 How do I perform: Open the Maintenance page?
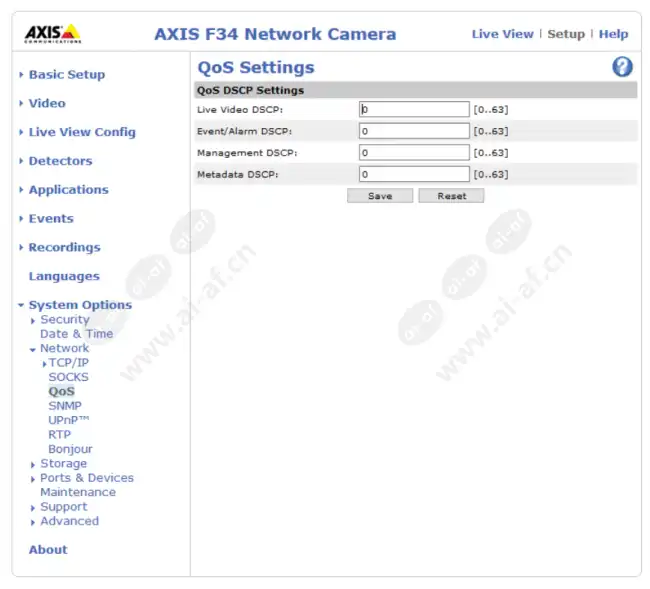[x=78, y=492]
